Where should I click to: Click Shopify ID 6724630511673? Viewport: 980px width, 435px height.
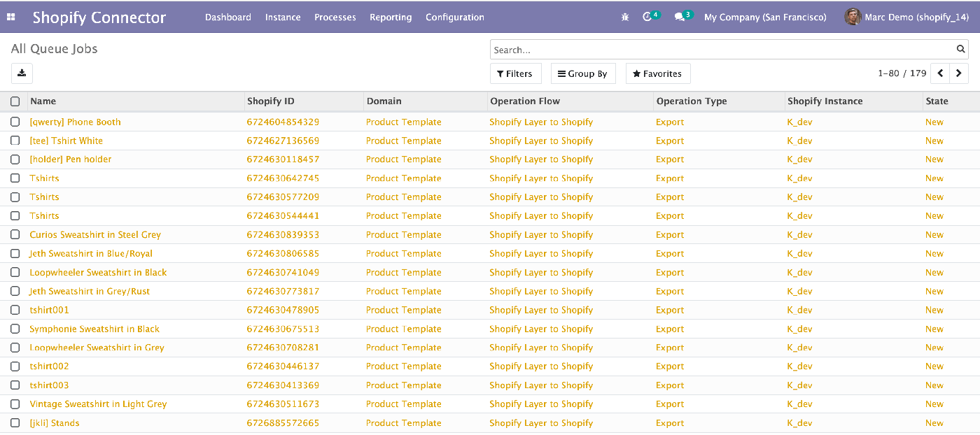pos(283,404)
